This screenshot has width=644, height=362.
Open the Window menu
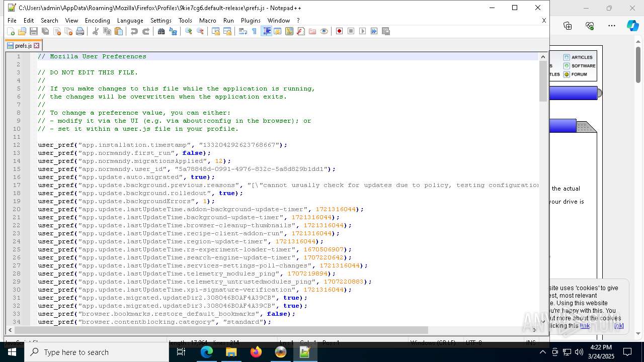[278, 21]
